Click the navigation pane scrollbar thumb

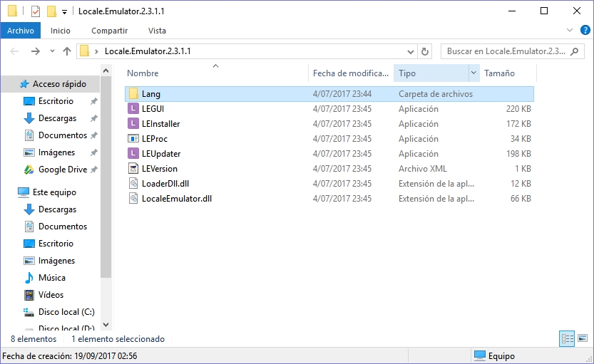106,177
